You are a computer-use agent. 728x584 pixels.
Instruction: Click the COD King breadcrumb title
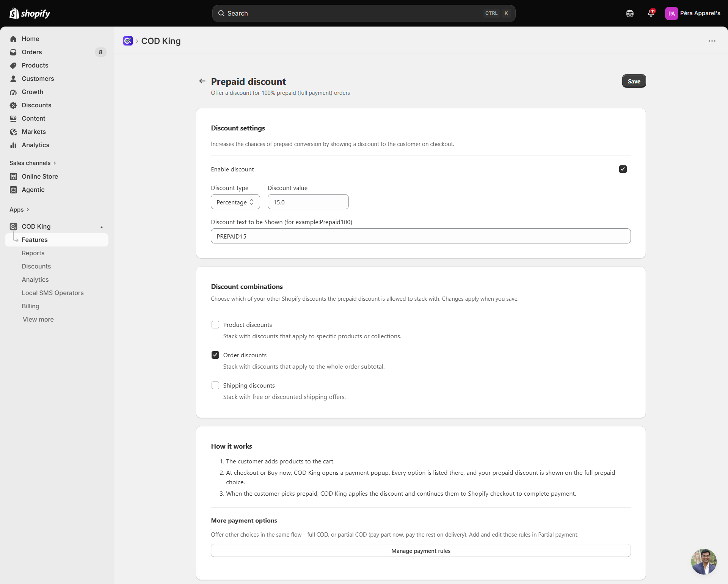(161, 41)
